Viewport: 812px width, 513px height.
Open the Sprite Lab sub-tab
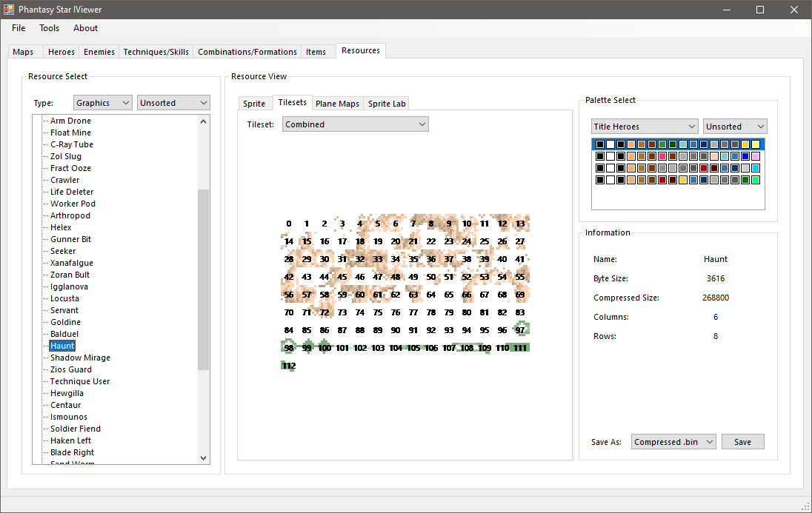click(386, 104)
